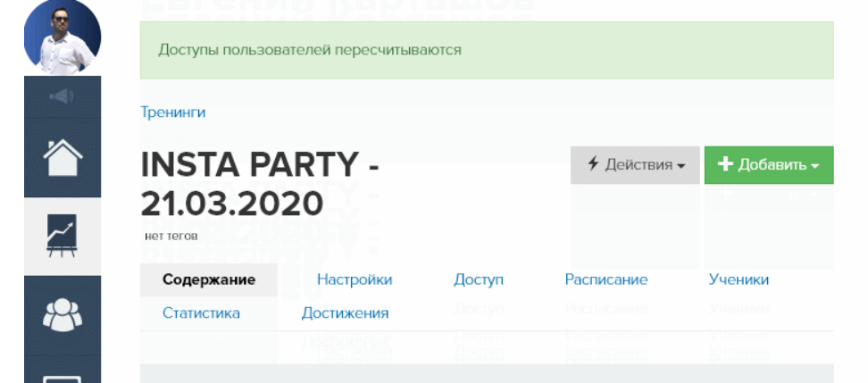Open the megaphone announcements icon
This screenshot has height=383, width=868.
coord(62,96)
